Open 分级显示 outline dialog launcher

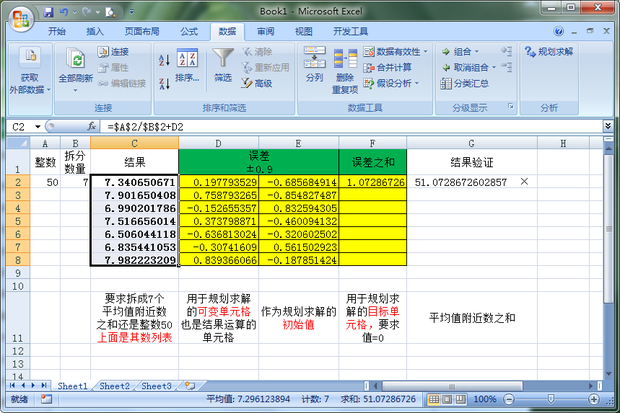510,106
